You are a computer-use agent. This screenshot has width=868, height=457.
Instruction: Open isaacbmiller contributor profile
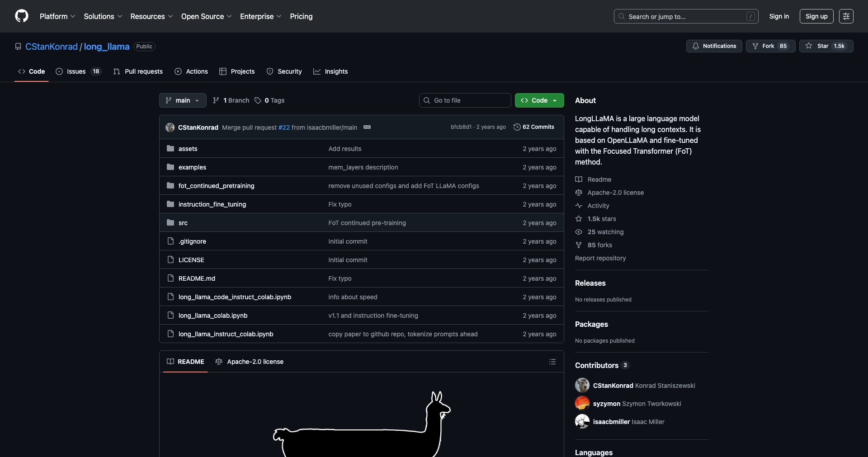tap(611, 422)
